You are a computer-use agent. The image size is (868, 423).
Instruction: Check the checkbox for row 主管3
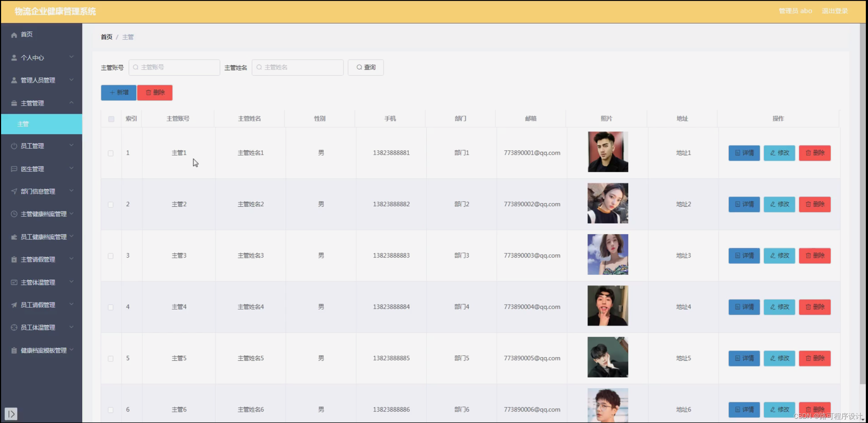(111, 256)
